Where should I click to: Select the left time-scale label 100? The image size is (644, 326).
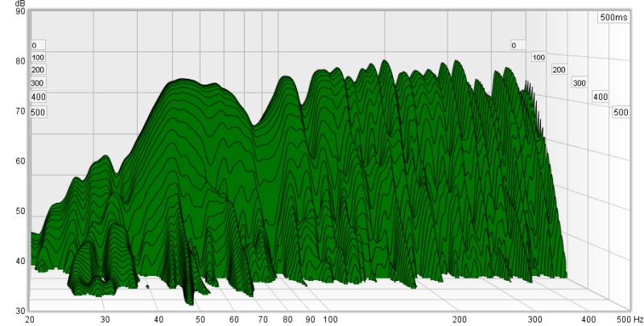coord(38,57)
